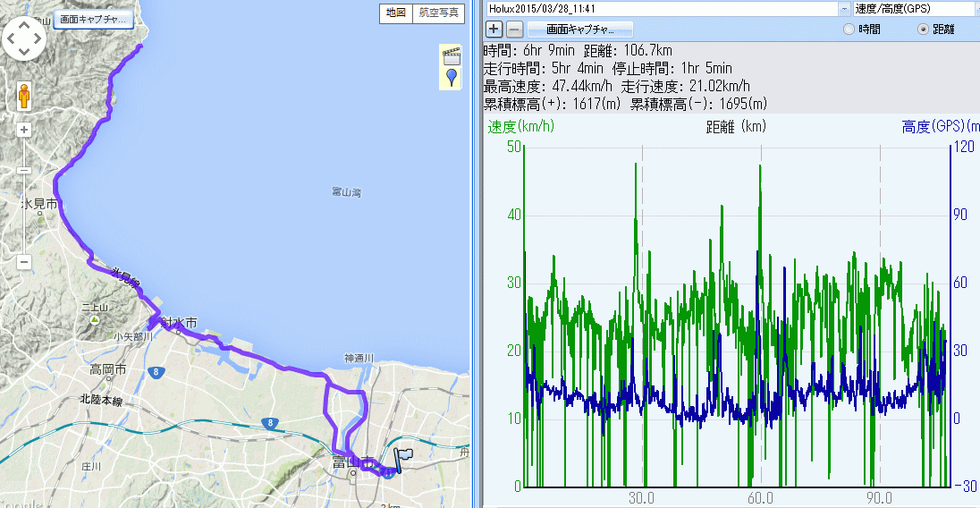980x508 pixels.
Task: Switch map to 航空写真 view
Action: [438, 13]
